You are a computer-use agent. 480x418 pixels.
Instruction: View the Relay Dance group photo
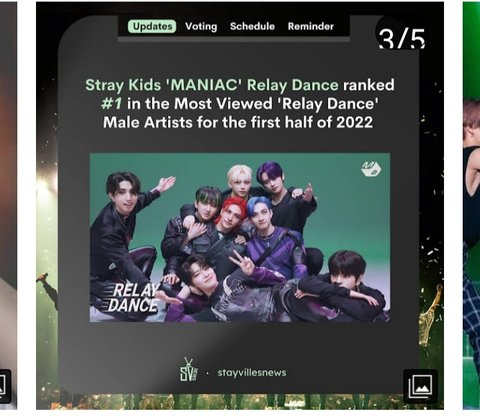tap(240, 237)
